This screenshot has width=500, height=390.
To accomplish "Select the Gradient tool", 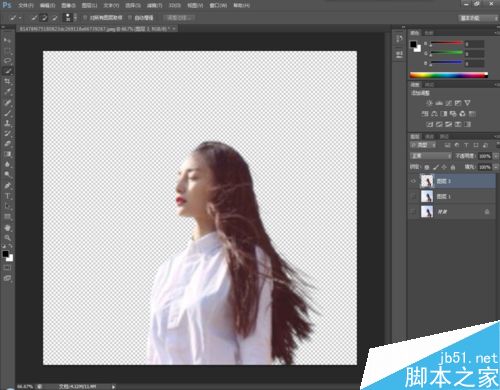I will 7,154.
